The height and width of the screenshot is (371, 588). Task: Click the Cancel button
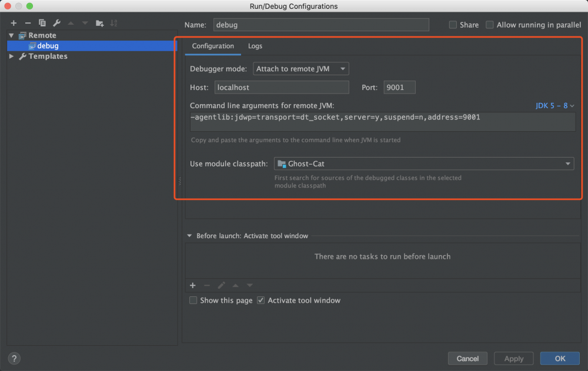point(467,359)
